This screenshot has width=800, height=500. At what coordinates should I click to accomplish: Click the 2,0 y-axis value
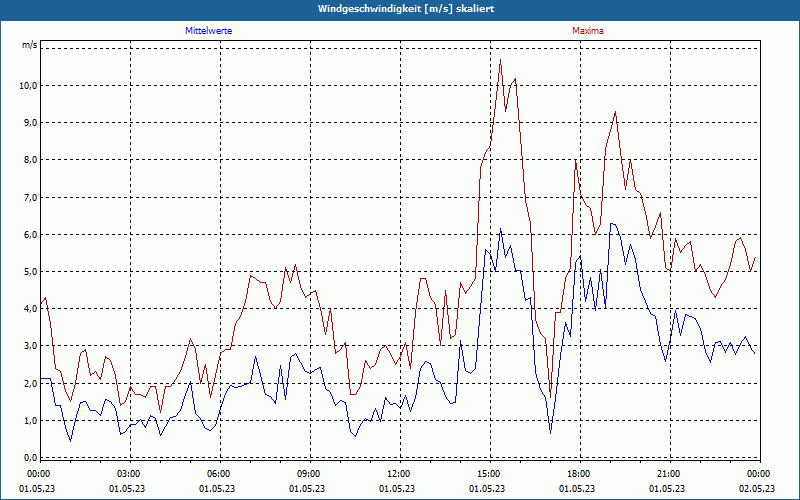[x=31, y=383]
